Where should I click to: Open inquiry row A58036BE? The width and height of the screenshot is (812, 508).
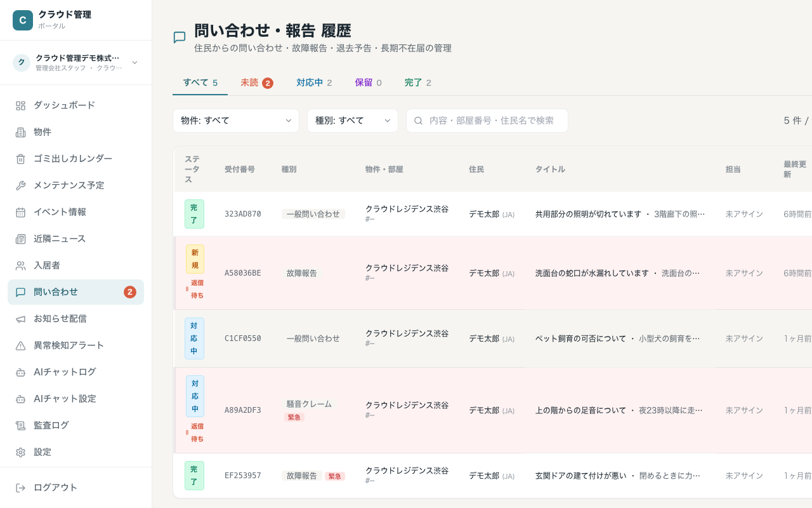pos(492,273)
